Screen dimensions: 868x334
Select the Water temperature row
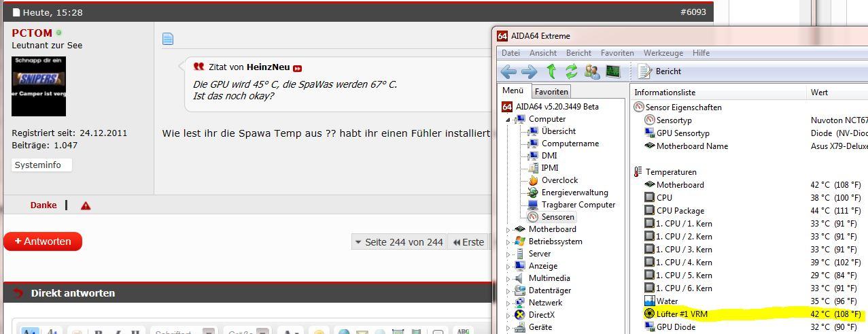pos(750,301)
